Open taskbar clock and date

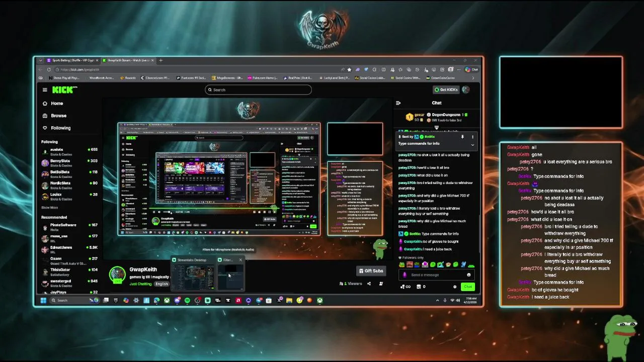471,301
